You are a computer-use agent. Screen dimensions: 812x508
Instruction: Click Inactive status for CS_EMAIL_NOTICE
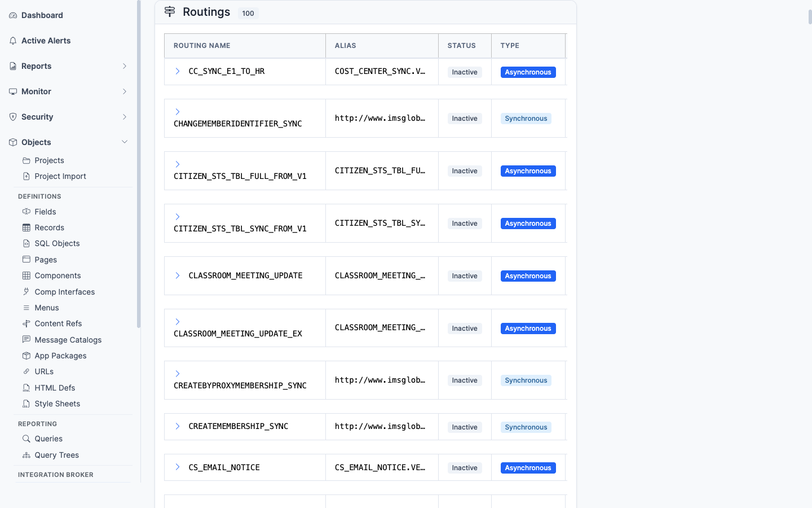(x=465, y=468)
